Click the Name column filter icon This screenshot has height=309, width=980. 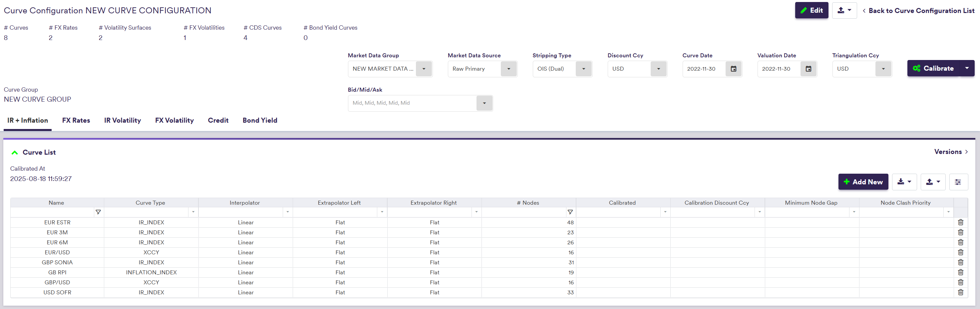(x=98, y=212)
